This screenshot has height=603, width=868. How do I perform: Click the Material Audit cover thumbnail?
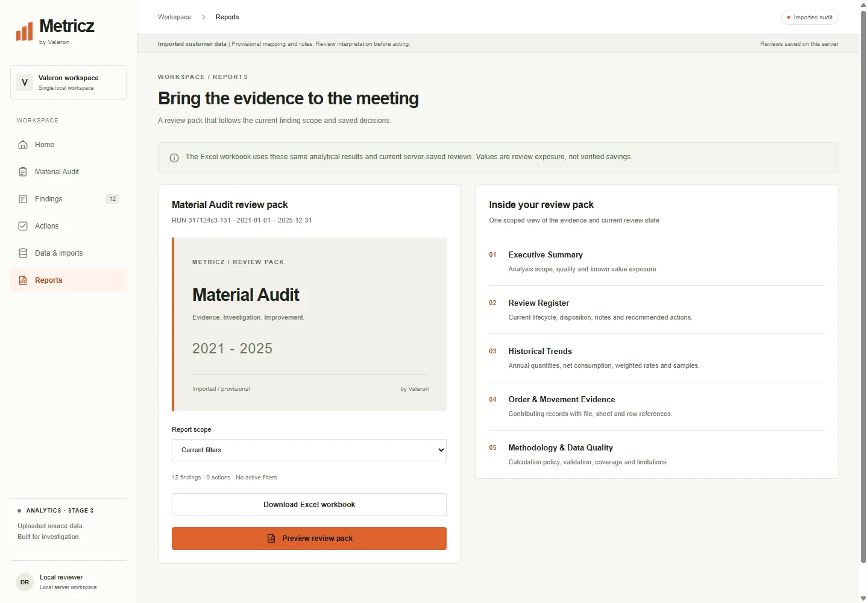[x=309, y=324]
